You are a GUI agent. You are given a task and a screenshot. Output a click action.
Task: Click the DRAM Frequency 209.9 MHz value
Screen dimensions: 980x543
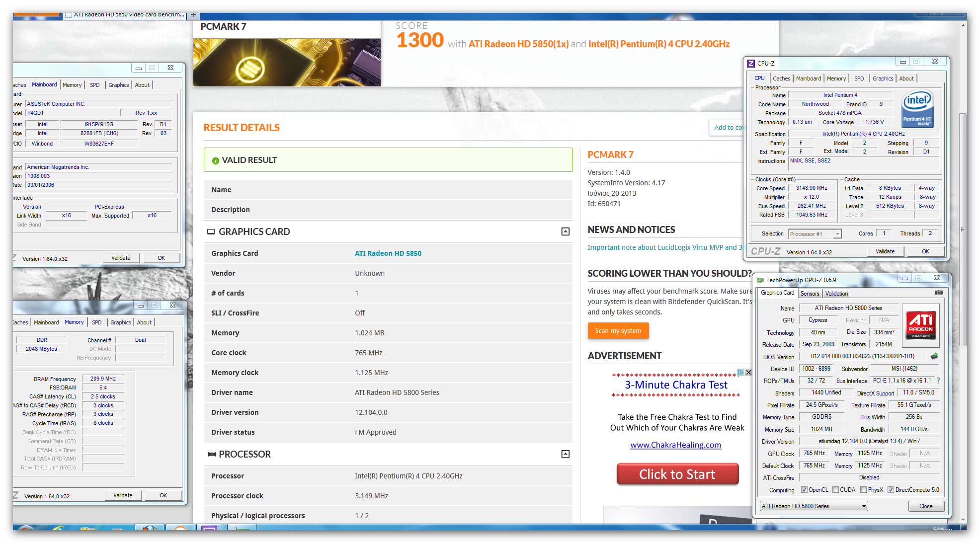click(103, 379)
